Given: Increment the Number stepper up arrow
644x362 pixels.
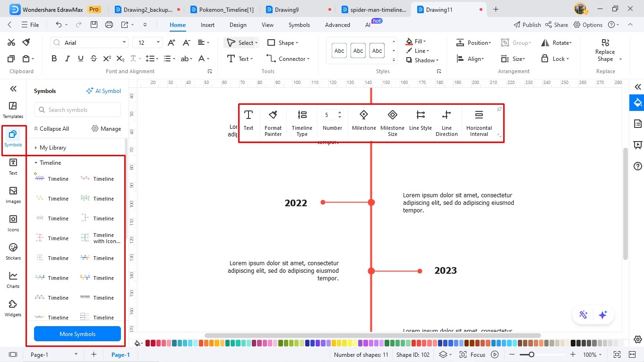Looking at the screenshot, I should [x=340, y=112].
